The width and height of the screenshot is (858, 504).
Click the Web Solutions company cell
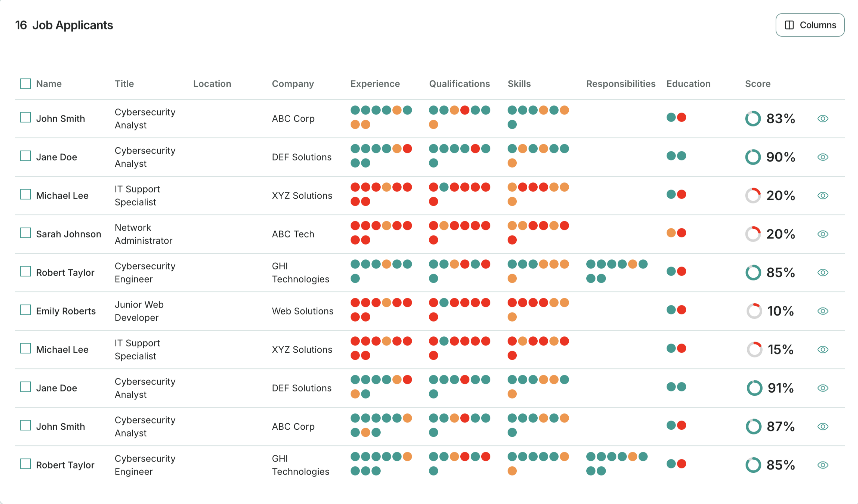pos(302,311)
